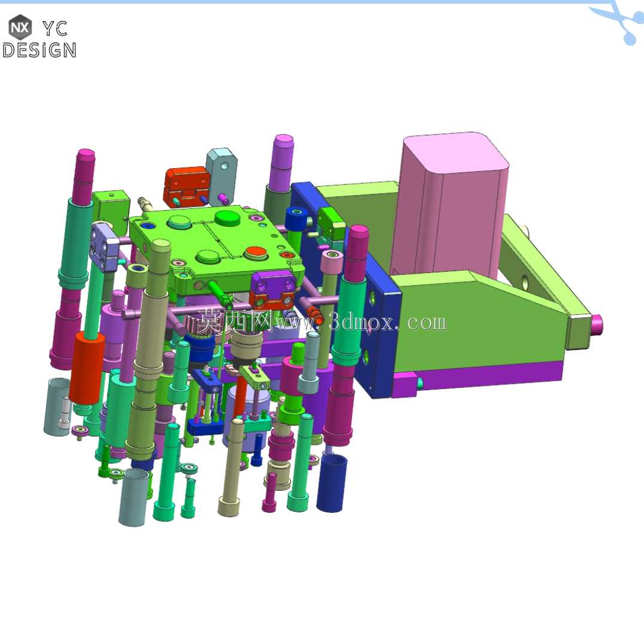The height and width of the screenshot is (644, 644).
Task: Select the dark blue cylinder sleeve at the bottom
Action: 332,482
